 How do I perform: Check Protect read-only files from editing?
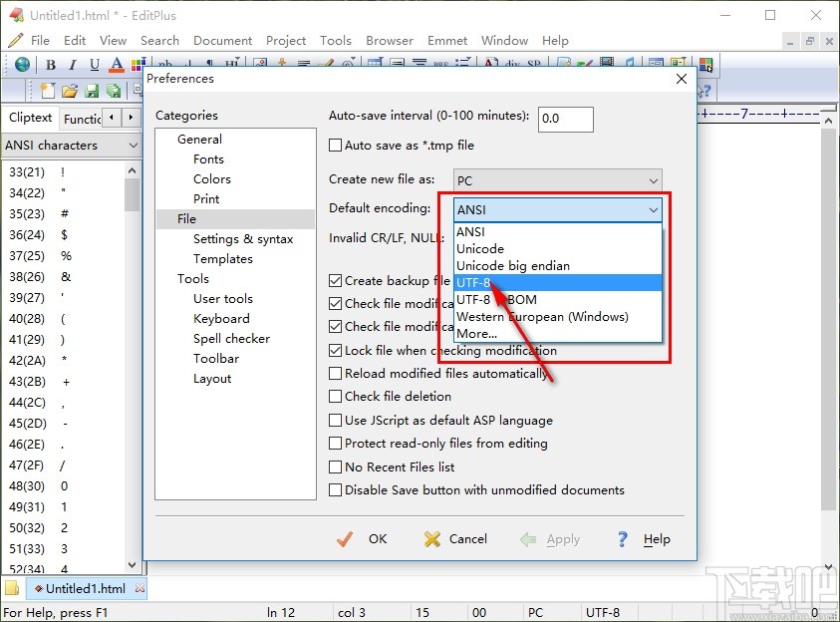tap(336, 444)
